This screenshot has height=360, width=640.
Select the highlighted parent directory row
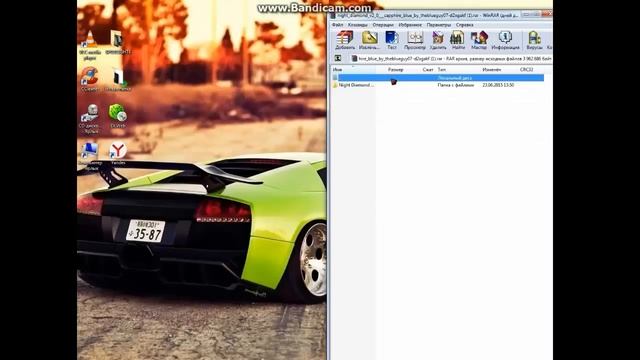pos(438,78)
